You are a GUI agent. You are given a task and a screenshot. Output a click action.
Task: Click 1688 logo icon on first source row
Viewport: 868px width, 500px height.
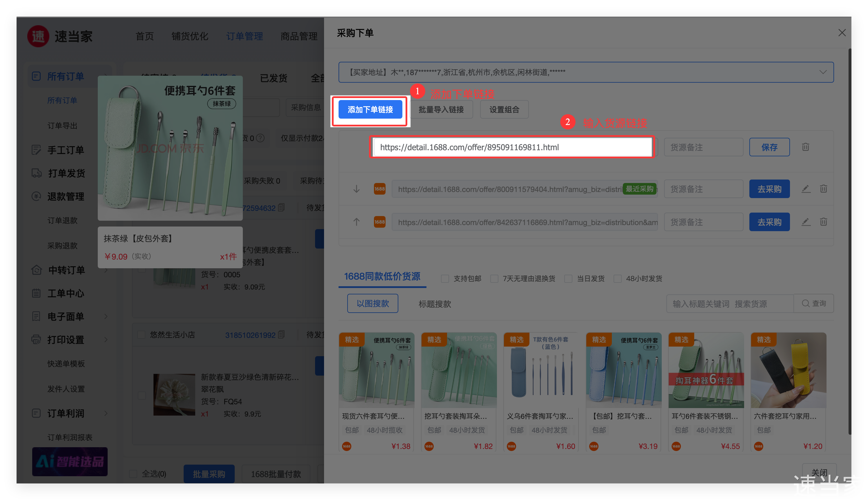pyautogui.click(x=379, y=189)
